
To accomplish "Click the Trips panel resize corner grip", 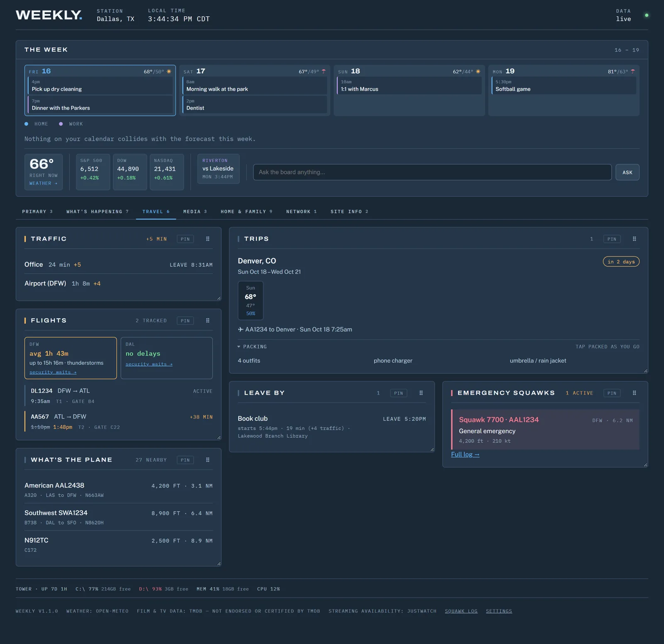I will click(x=645, y=371).
